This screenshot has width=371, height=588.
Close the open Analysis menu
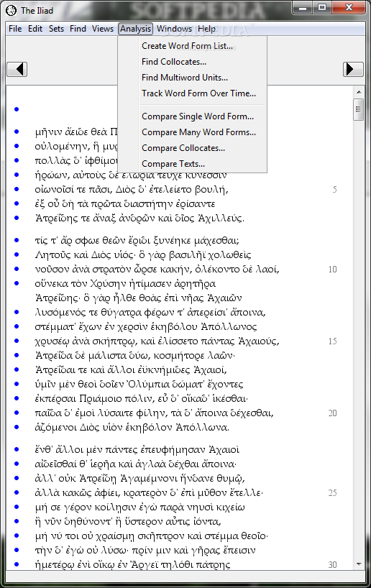coord(135,29)
